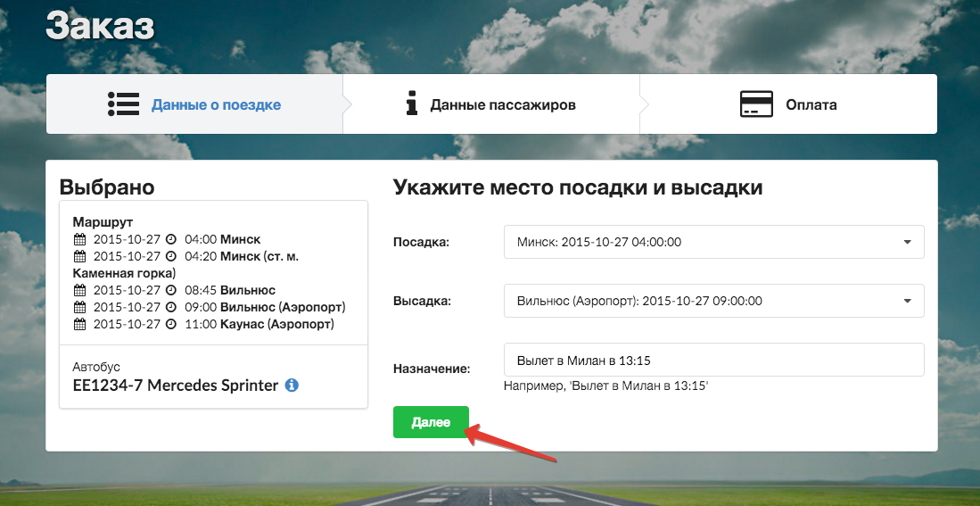This screenshot has width=980, height=506.
Task: Click the clock icon before 04:20 Минск
Action: tap(171, 256)
